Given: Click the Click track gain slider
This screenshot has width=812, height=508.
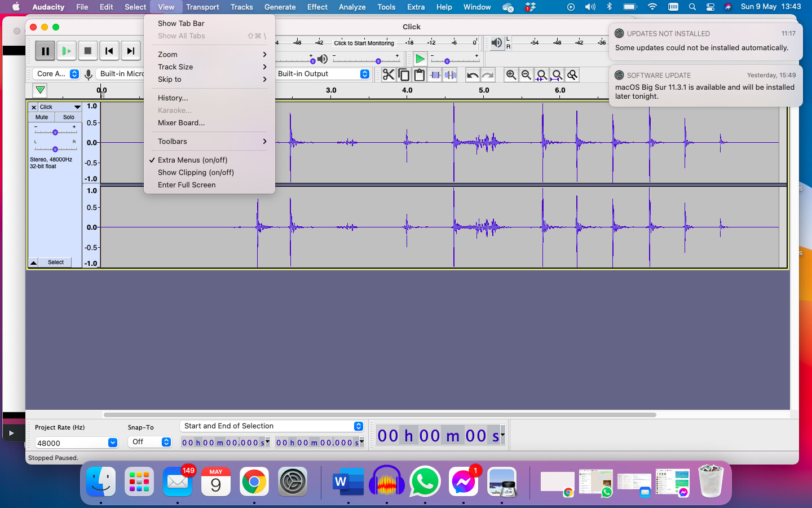Looking at the screenshot, I should click(55, 132).
